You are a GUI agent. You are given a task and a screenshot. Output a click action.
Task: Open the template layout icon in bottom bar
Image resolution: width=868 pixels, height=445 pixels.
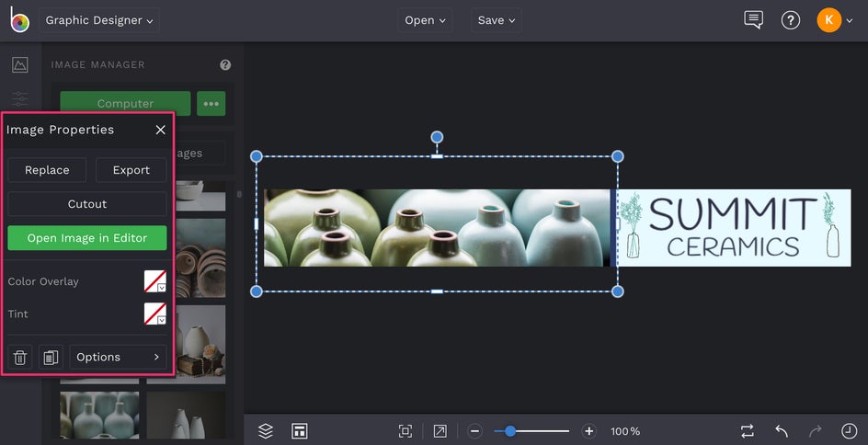[x=300, y=430]
